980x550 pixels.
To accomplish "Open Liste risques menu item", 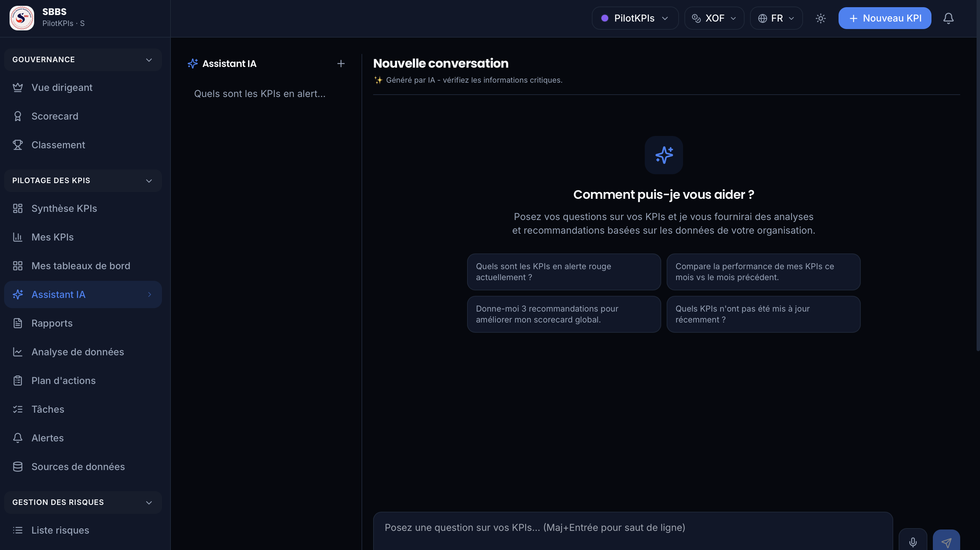I will coord(83,530).
